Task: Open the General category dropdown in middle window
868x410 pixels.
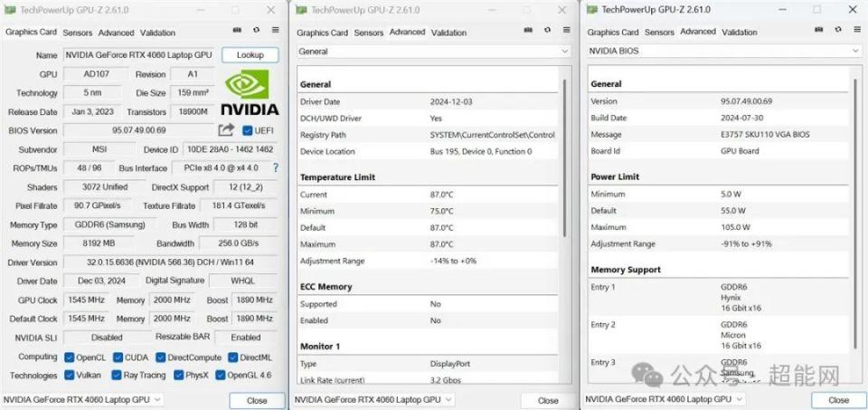Action: click(x=433, y=52)
